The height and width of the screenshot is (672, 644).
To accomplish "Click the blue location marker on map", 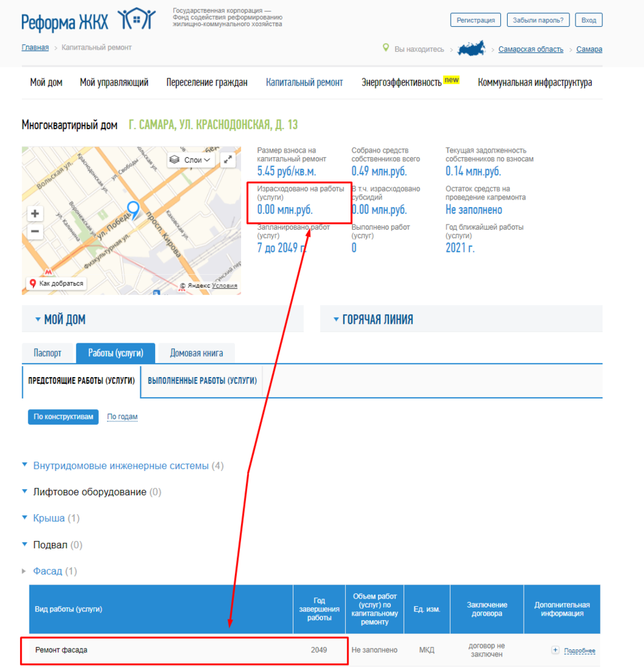I will coord(133,210).
